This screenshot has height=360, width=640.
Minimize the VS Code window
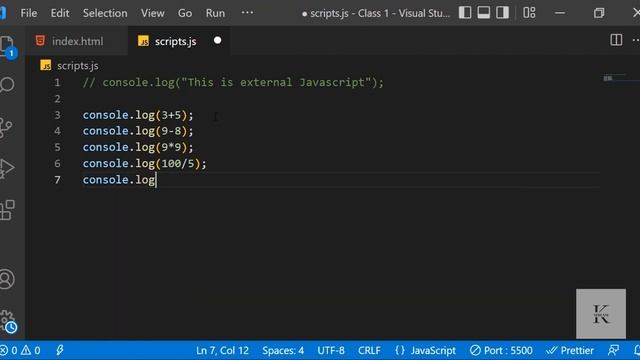coord(560,13)
